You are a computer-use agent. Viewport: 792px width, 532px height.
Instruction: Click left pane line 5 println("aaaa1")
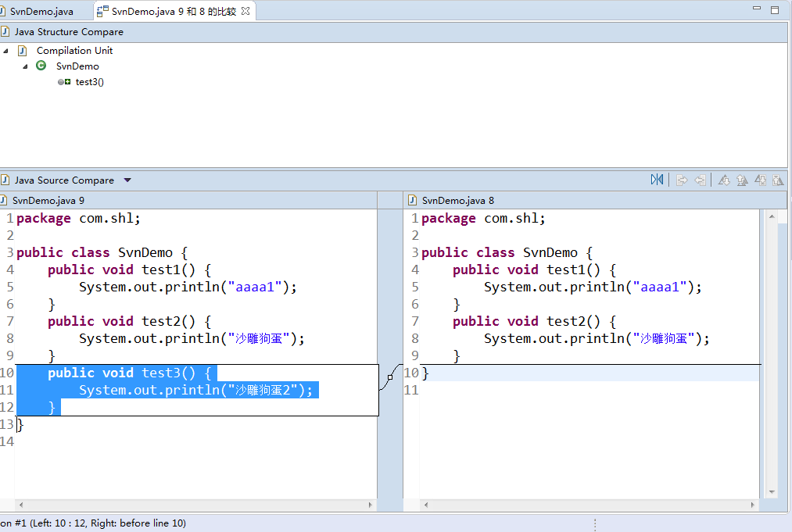188,287
